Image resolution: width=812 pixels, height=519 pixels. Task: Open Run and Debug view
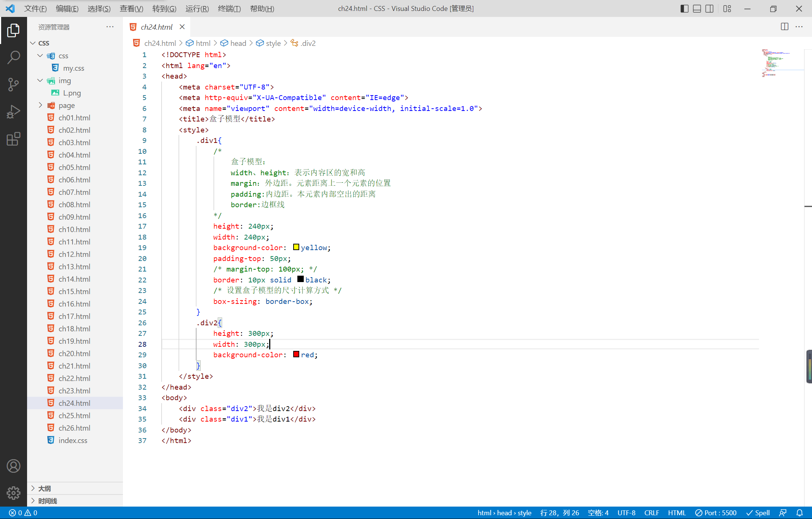point(14,112)
